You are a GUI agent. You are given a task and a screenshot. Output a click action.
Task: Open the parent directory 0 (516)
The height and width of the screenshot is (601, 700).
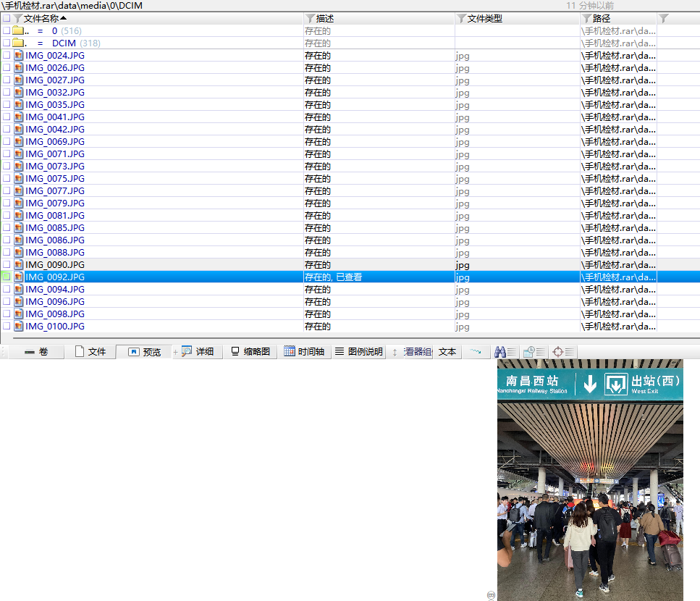coord(67,31)
